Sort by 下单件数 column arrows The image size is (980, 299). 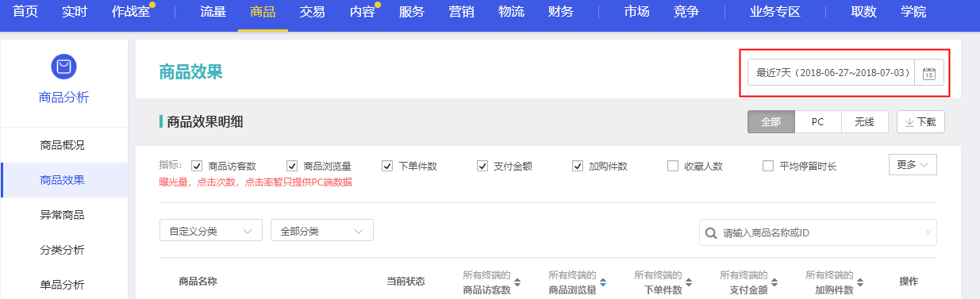point(689,282)
